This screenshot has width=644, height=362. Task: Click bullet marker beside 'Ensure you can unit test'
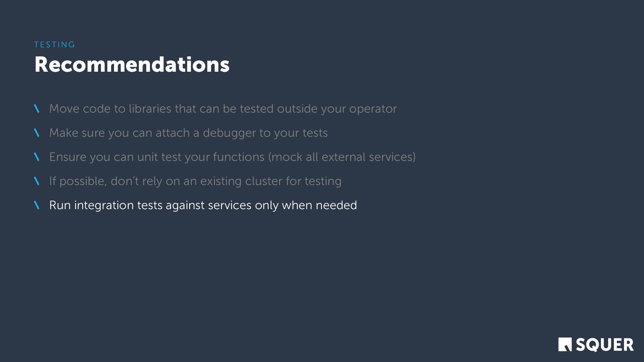tap(37, 157)
